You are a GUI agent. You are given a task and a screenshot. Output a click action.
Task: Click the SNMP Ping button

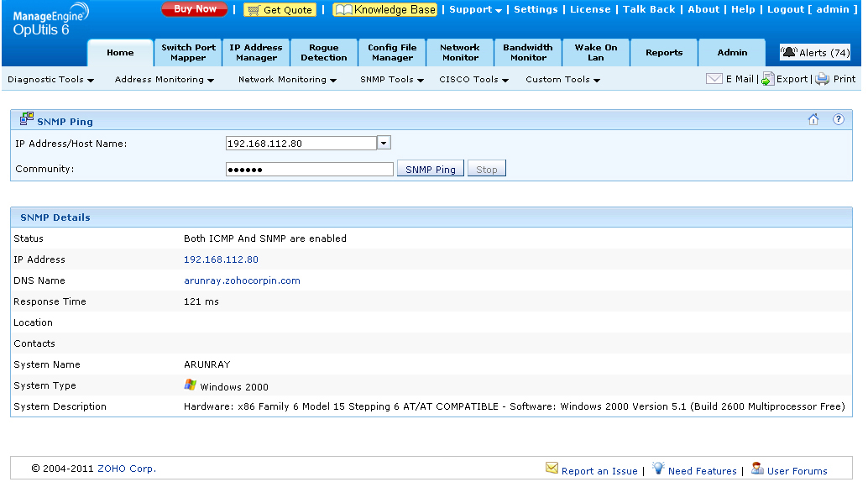[x=431, y=169]
